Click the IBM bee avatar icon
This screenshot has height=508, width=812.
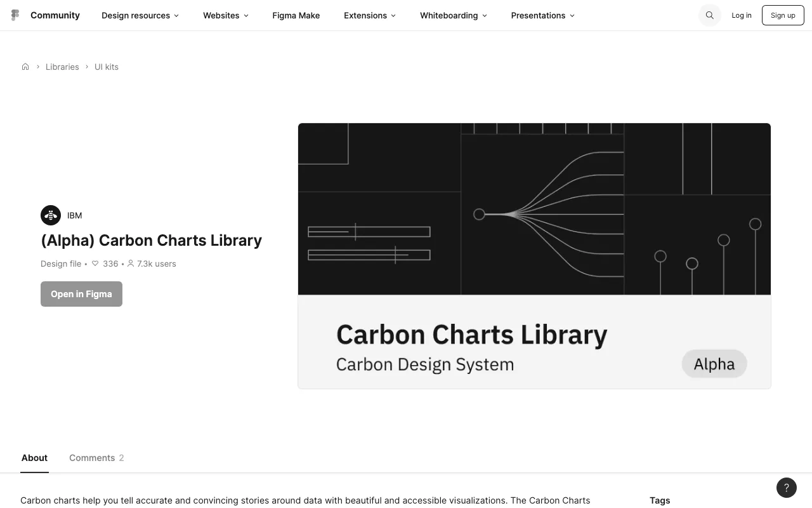click(51, 215)
